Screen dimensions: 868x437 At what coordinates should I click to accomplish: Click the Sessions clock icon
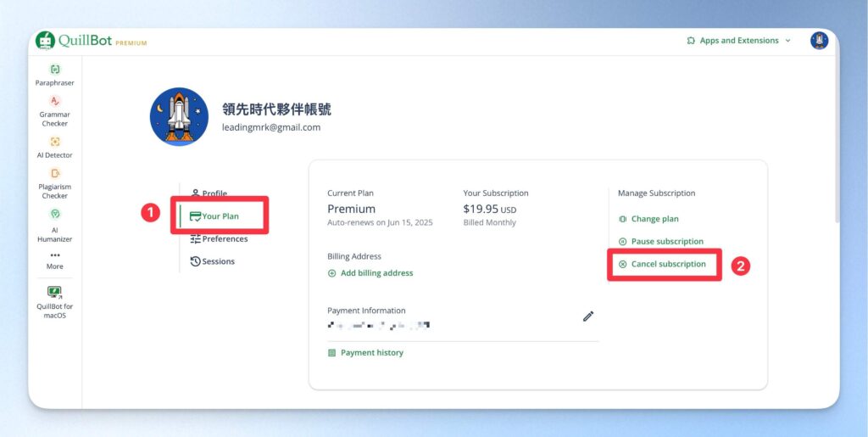(x=196, y=261)
